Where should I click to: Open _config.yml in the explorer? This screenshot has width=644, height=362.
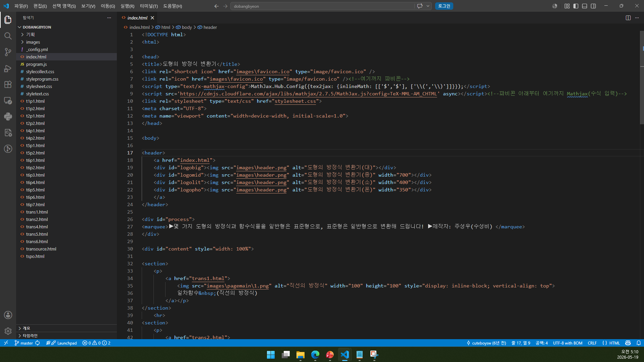67,49
